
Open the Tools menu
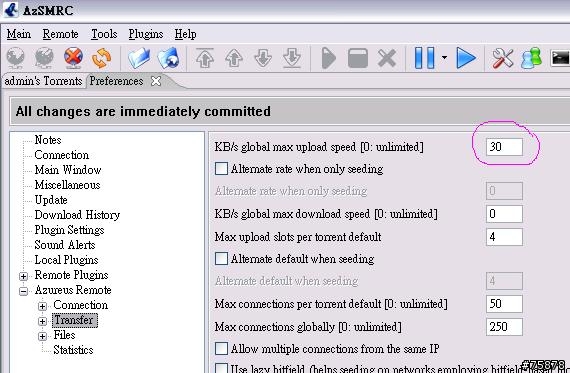point(104,34)
